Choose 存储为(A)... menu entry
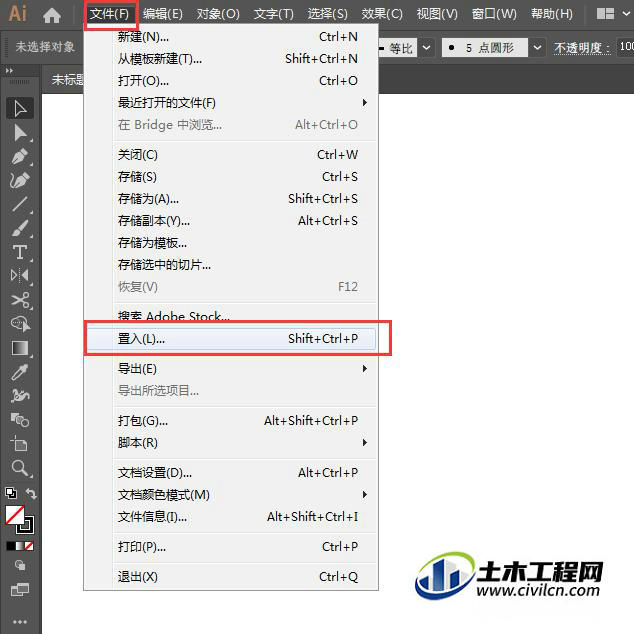This screenshot has height=634, width=634. pyautogui.click(x=231, y=199)
